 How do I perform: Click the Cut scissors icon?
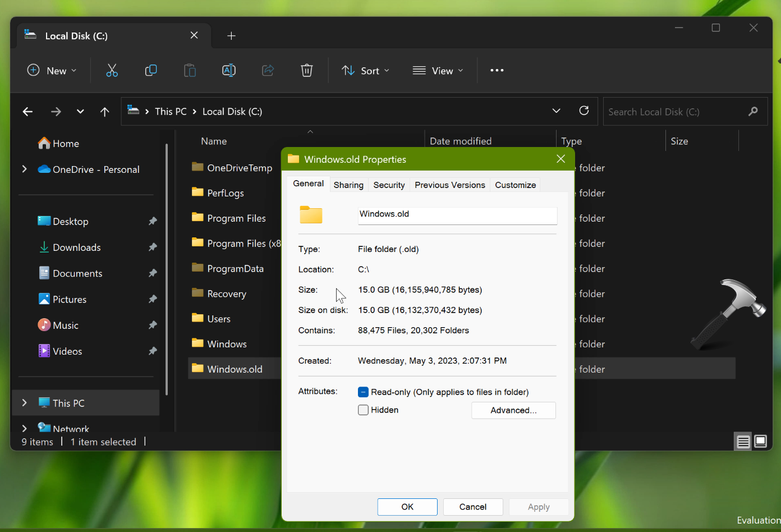pyautogui.click(x=112, y=70)
